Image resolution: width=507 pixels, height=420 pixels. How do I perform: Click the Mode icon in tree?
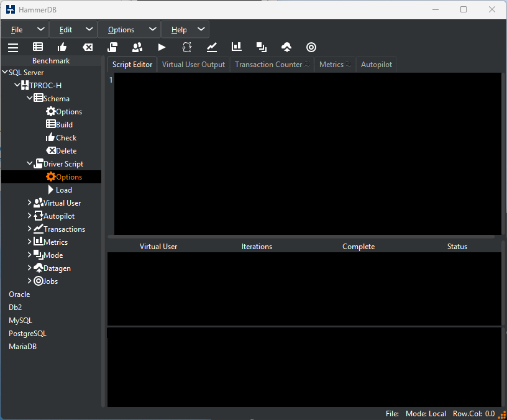(39, 255)
